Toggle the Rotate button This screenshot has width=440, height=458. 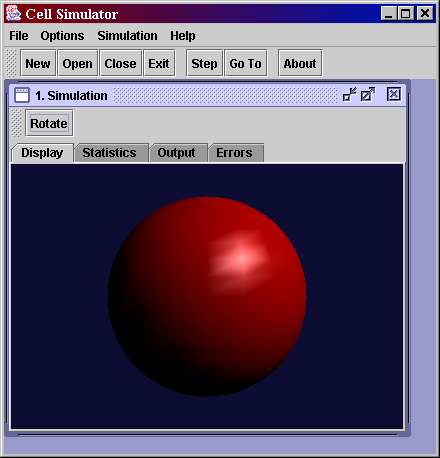tap(49, 123)
